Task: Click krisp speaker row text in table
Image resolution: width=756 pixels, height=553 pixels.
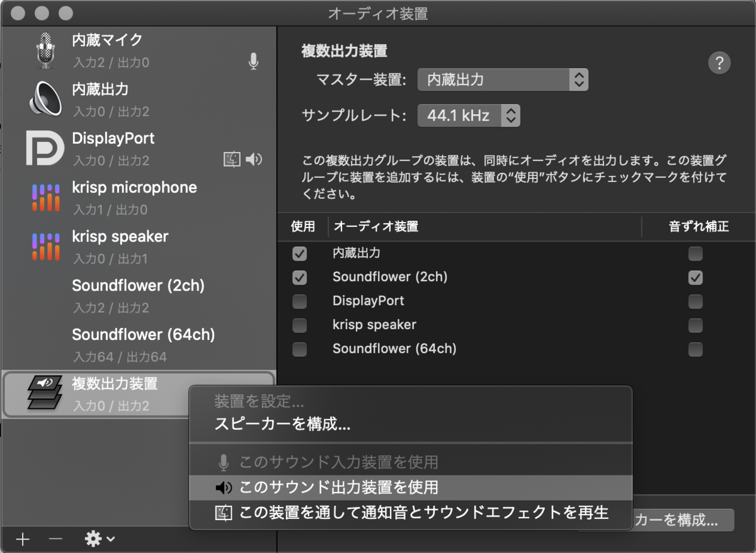Action: [374, 325]
